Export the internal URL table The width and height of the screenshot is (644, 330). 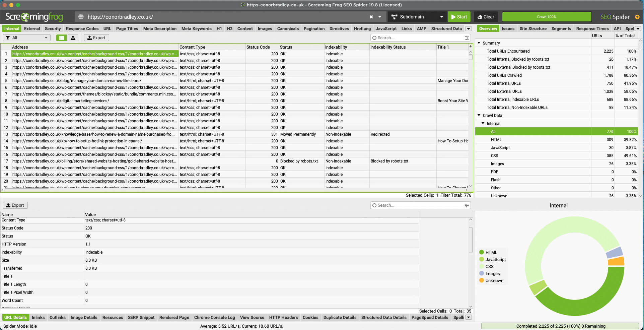tap(96, 38)
